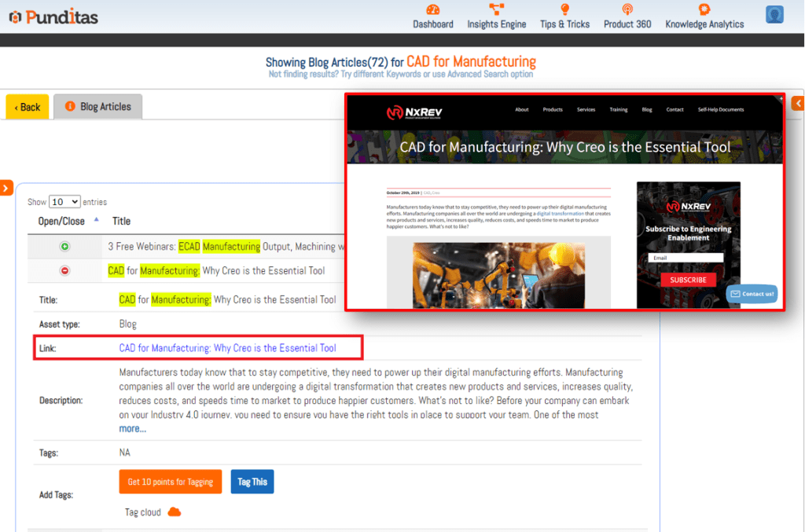
Task: Collapse the right orange side panel arrow
Action: coord(798,103)
